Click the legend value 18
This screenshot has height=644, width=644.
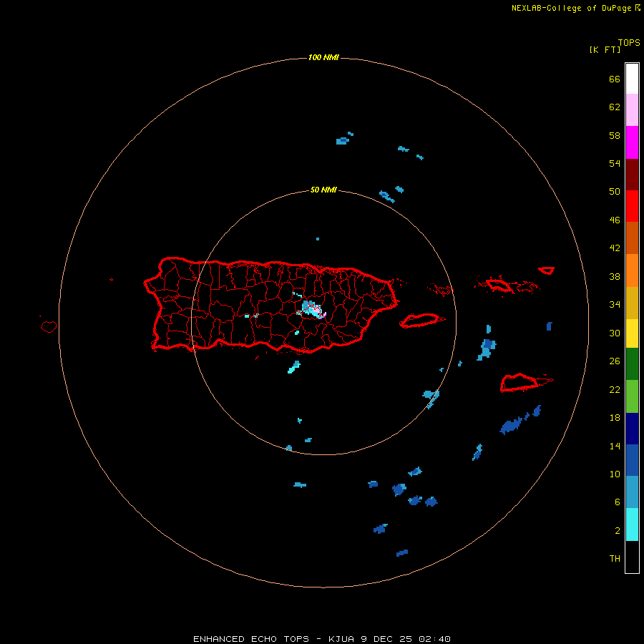click(615, 418)
